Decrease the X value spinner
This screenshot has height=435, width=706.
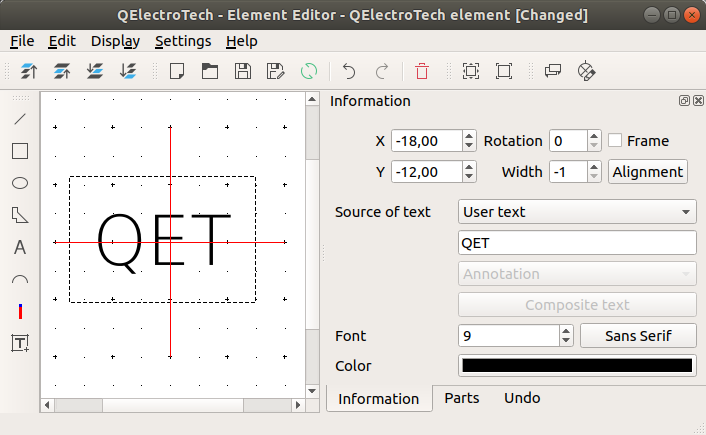pyautogui.click(x=469, y=145)
